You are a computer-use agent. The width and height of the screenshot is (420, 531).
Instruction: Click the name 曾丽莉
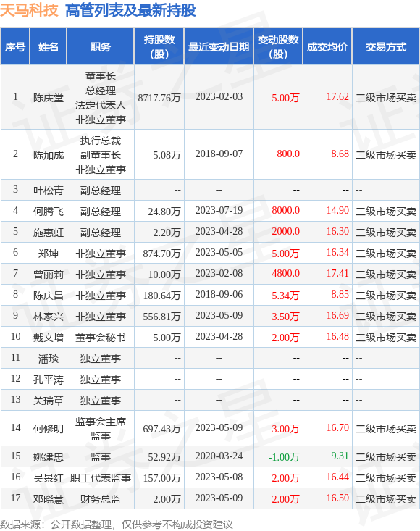[49, 275]
